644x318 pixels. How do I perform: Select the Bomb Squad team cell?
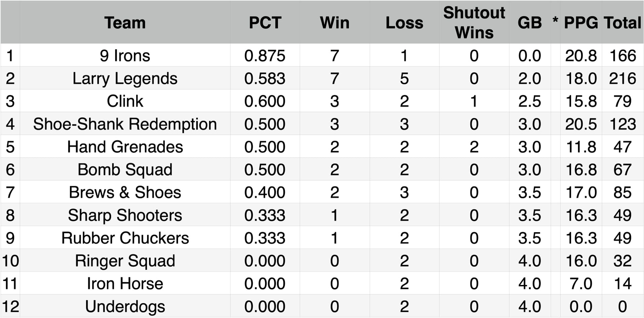pos(125,169)
